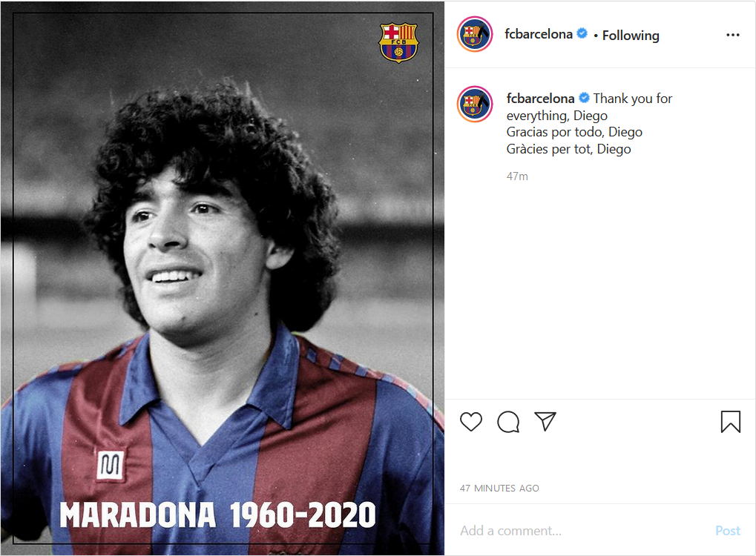Share the post using the paper plane icon
The width and height of the screenshot is (756, 556).
(545, 422)
